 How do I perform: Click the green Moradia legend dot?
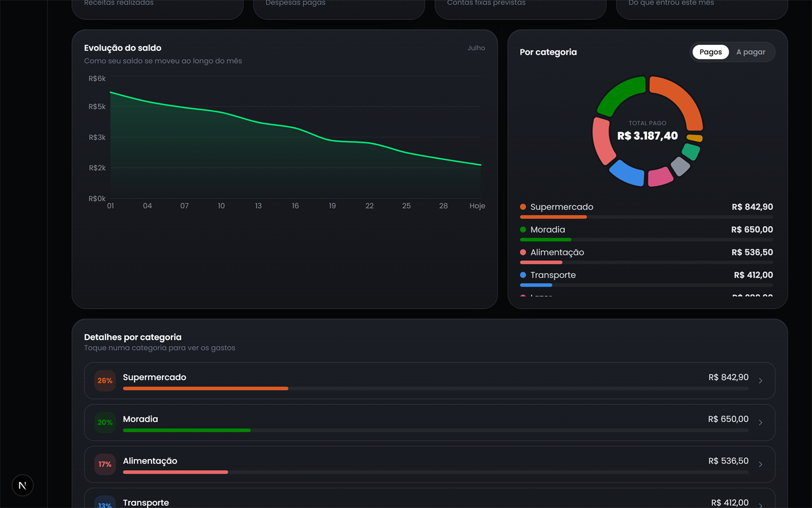[x=523, y=230]
